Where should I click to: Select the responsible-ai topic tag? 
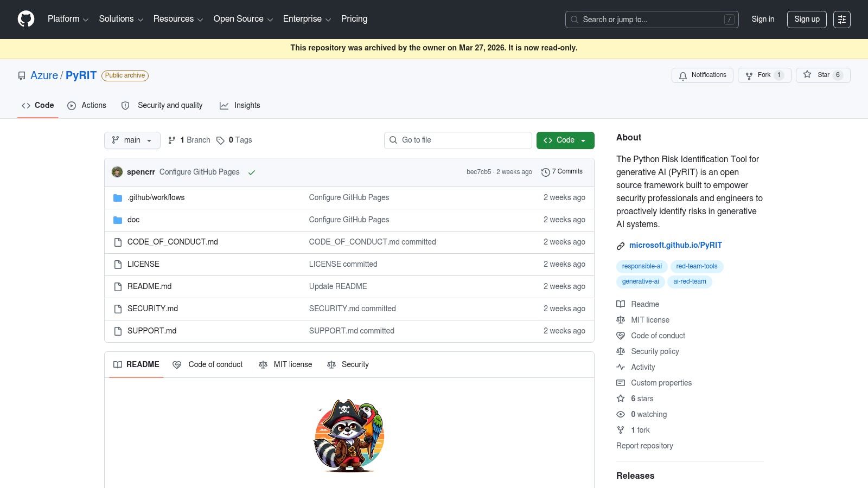tap(641, 266)
